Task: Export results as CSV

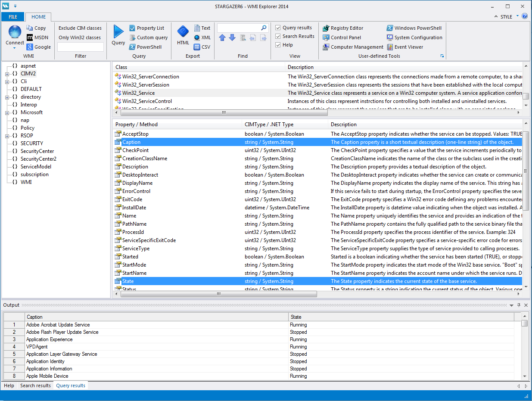Action: 202,47
